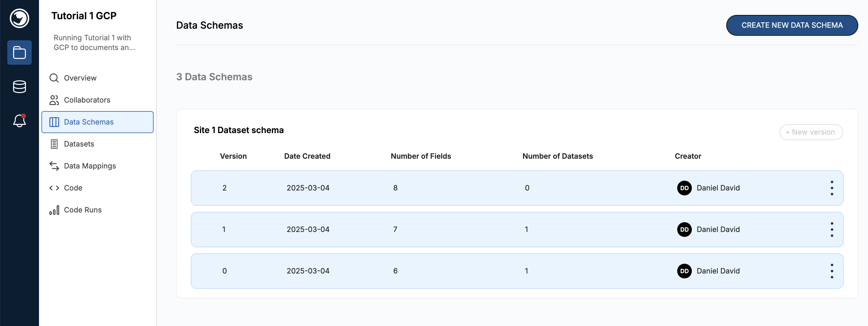868x326 pixels.
Task: Click Site 1 Dataset schema title
Action: [239, 130]
